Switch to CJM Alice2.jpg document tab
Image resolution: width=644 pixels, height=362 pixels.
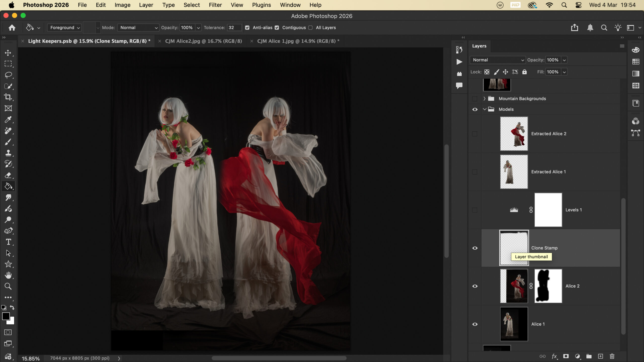coord(203,41)
